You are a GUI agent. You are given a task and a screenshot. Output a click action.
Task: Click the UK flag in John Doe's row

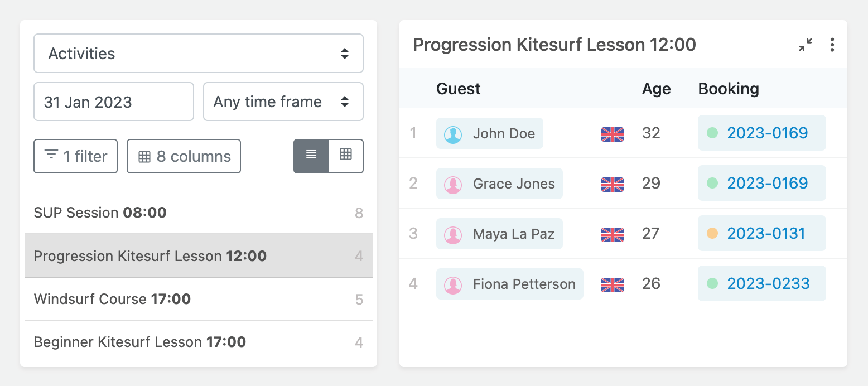(612, 134)
